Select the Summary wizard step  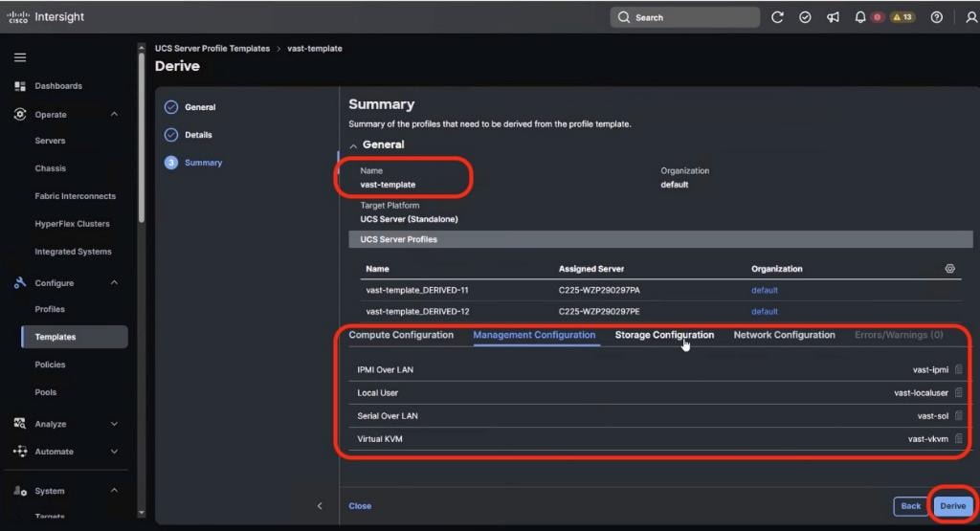[x=193, y=163]
